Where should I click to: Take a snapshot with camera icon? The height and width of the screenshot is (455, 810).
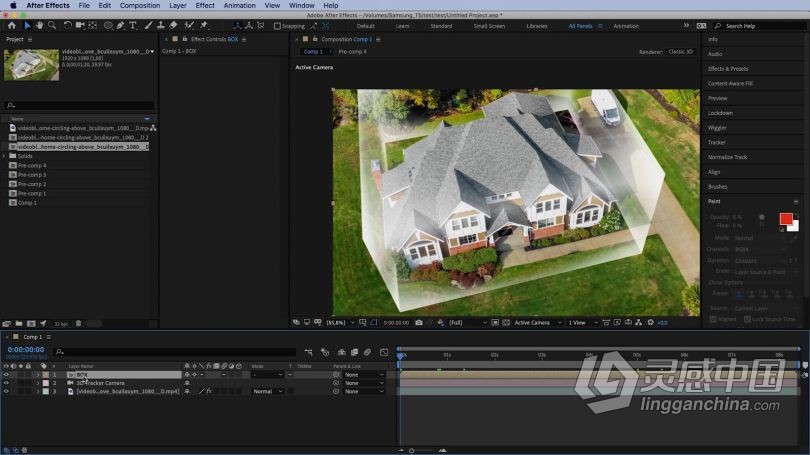point(419,322)
